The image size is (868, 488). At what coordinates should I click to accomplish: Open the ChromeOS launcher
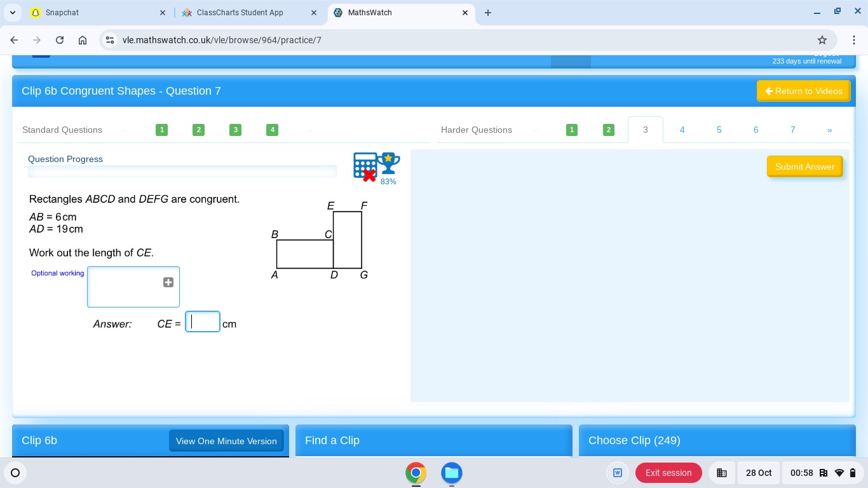click(15, 473)
